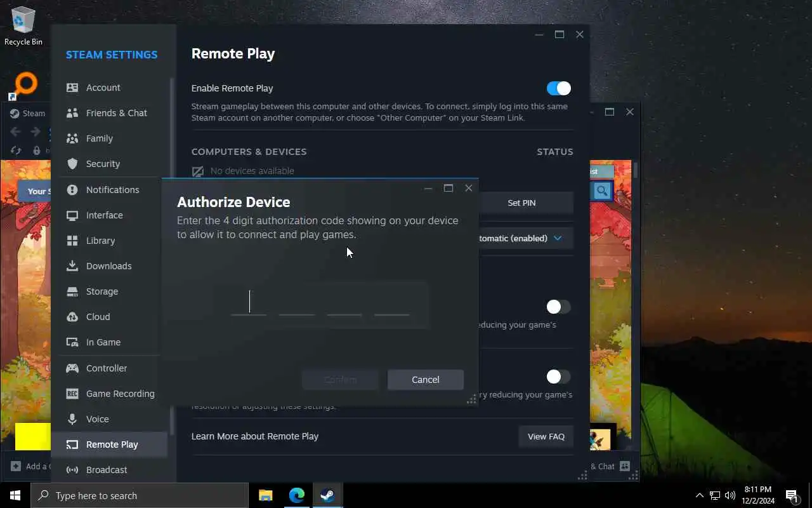Click the Remote Play cast icon
Screen dimensions: 812x508
pyautogui.click(x=72, y=444)
